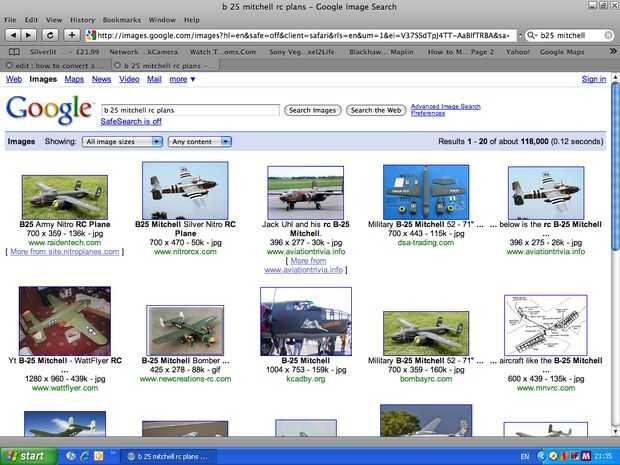Go to the Web search link
This screenshot has width=620, height=465.
[14, 79]
